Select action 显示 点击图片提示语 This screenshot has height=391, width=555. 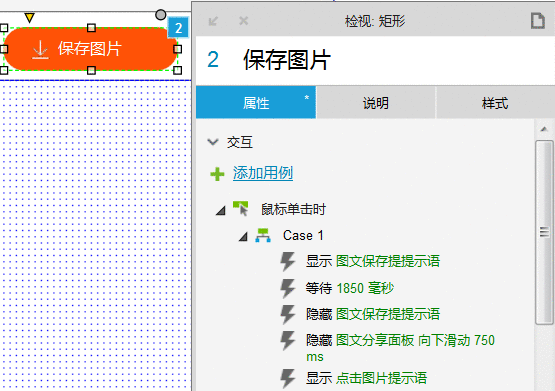coord(366,378)
